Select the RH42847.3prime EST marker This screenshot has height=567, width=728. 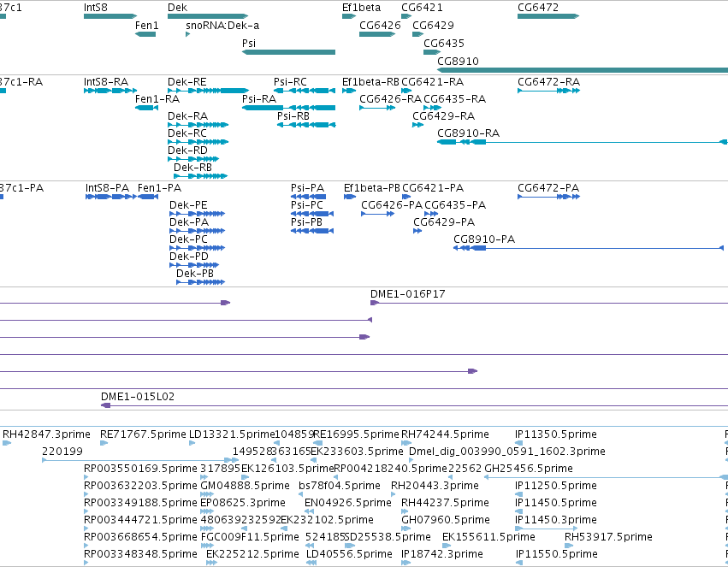[x=7, y=443]
